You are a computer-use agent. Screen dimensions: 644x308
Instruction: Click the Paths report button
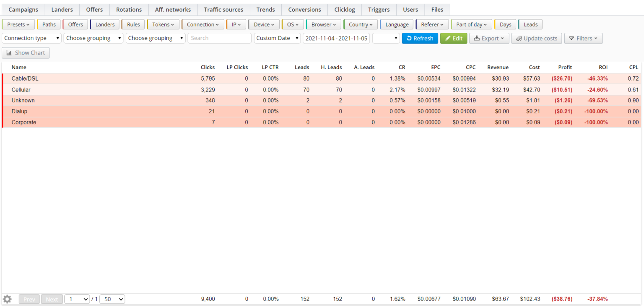coord(49,24)
